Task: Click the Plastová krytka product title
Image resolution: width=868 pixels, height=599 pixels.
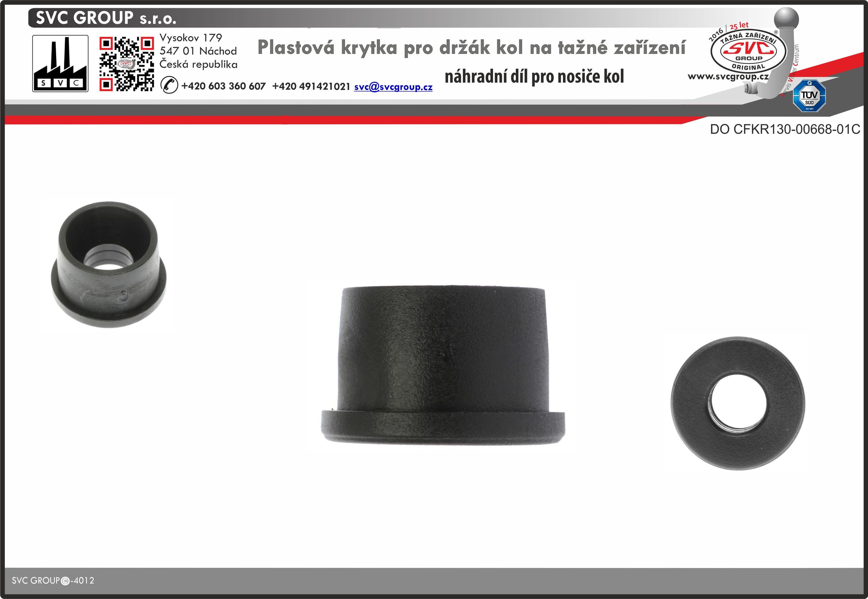Action: coord(471,48)
